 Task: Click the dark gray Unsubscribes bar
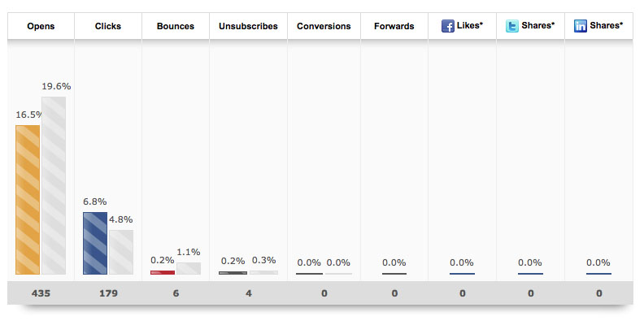[x=233, y=273]
